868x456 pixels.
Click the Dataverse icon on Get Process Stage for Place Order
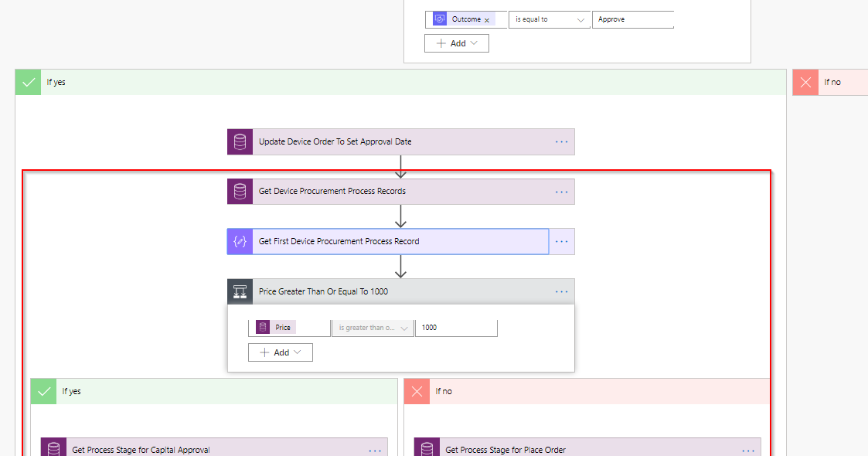(x=426, y=448)
